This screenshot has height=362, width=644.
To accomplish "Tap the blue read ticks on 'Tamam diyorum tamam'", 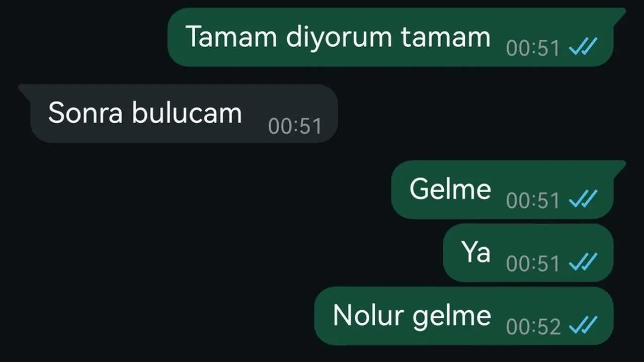I will coord(583,48).
